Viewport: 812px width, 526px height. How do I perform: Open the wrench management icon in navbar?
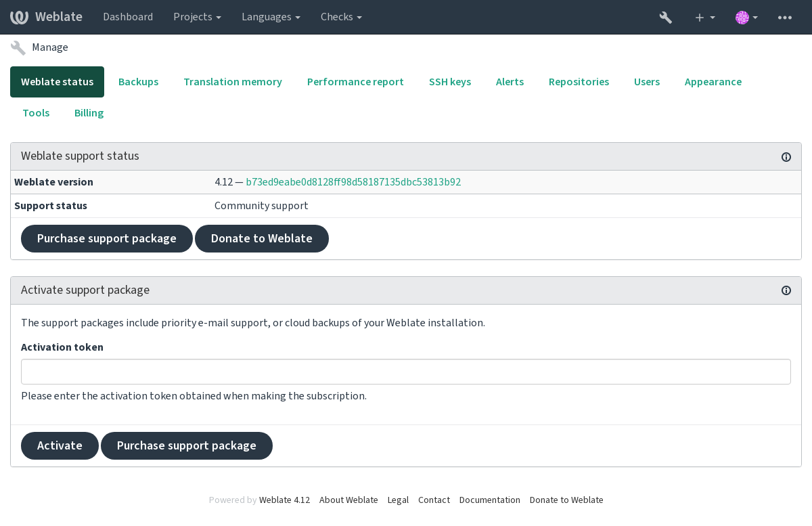coord(666,18)
